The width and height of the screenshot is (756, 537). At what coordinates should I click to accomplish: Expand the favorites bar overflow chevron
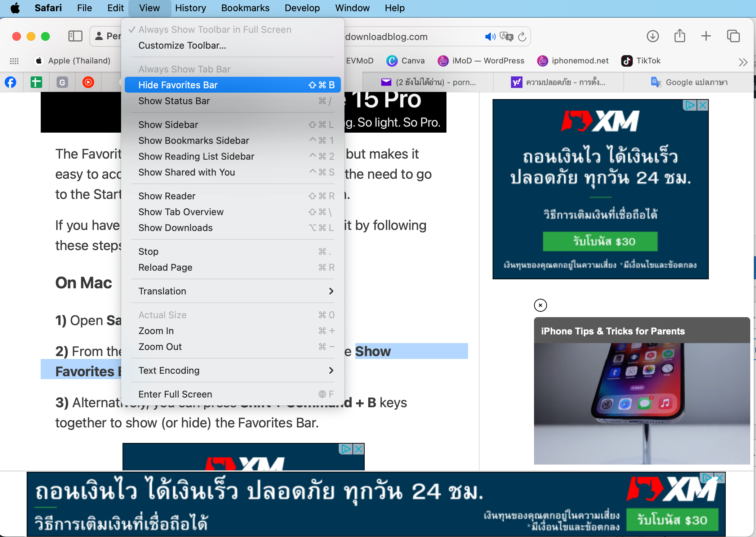(743, 62)
